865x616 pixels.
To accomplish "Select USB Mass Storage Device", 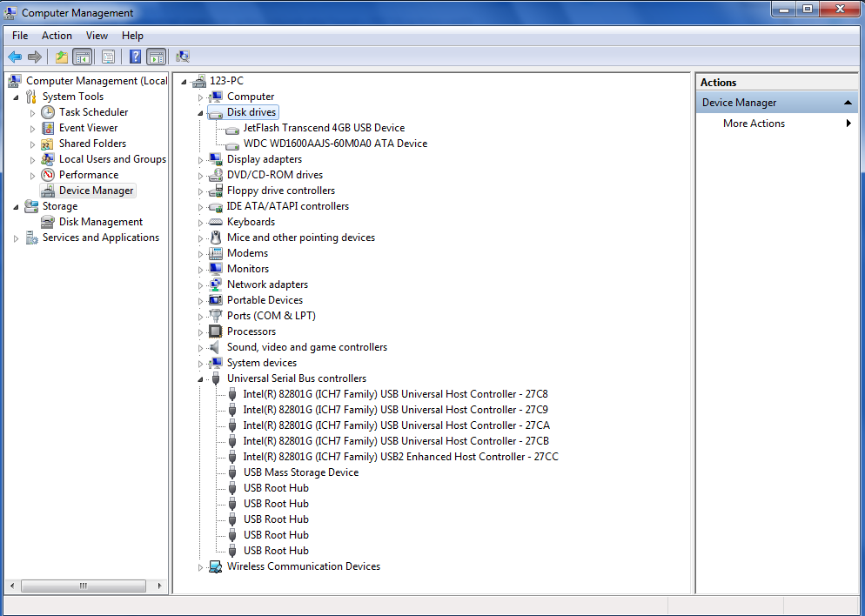I will (x=301, y=472).
